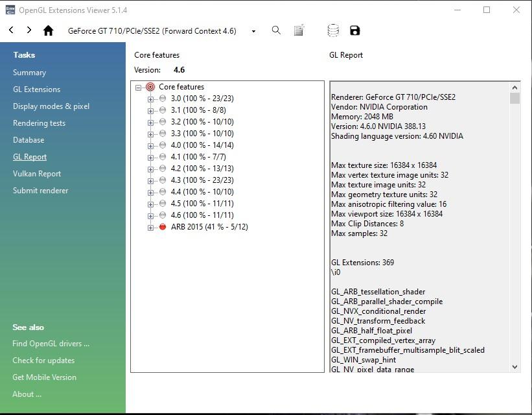The height and width of the screenshot is (415, 532).
Task: Expand the 4.3 (100 % - 23/23) node
Action: (x=150, y=181)
